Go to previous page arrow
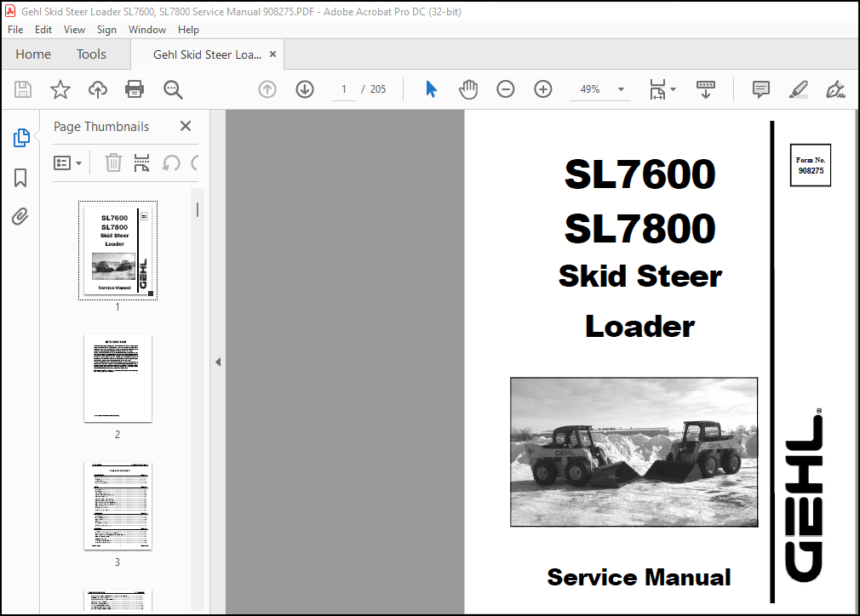Viewport: 860px width, 616px height. click(x=267, y=89)
